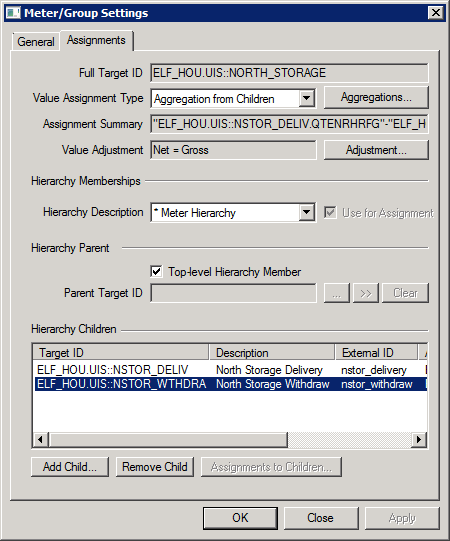This screenshot has width=450, height=541.
Task: Click the Add Child... button
Action: pyautogui.click(x=70, y=467)
